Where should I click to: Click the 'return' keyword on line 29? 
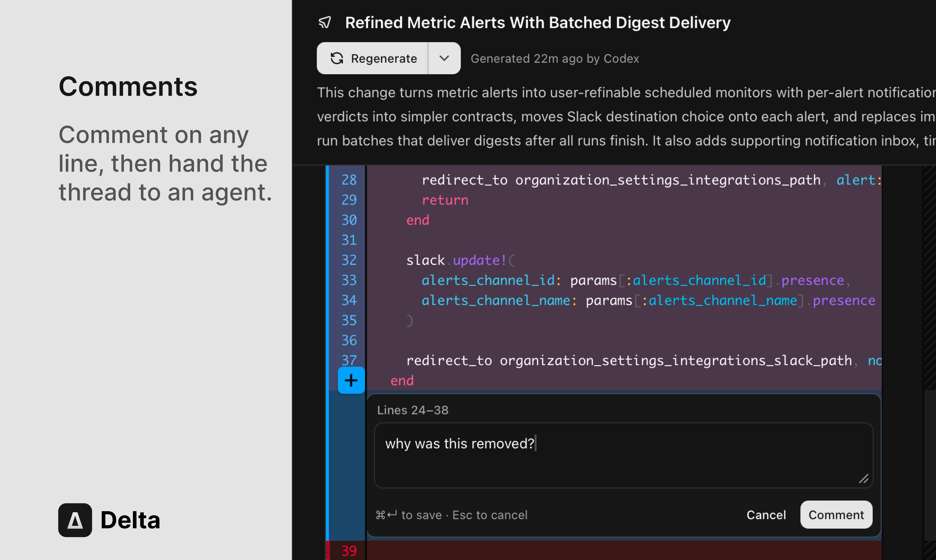click(445, 200)
